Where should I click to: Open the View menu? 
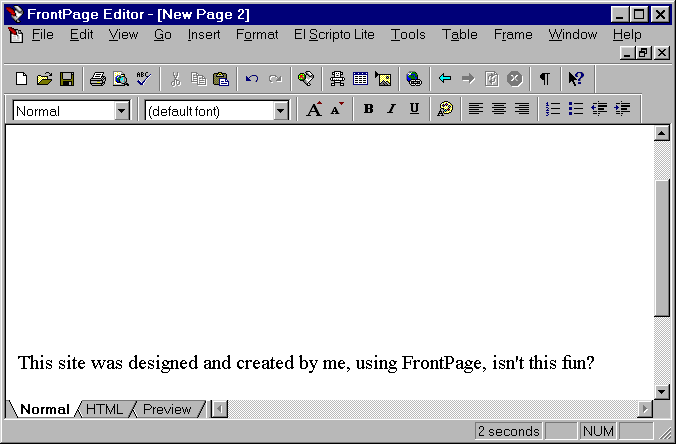123,34
